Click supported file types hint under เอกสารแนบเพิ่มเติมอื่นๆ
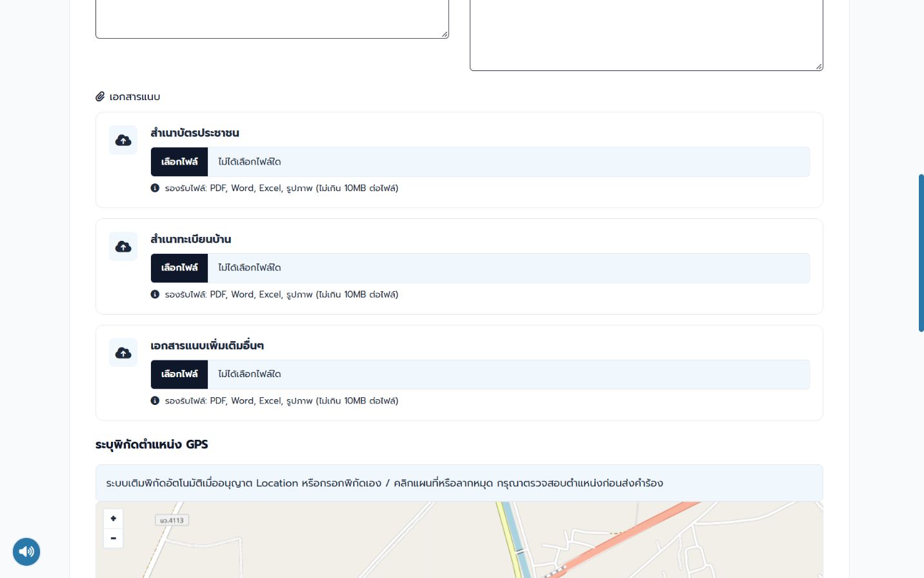The image size is (924, 578). (x=281, y=401)
